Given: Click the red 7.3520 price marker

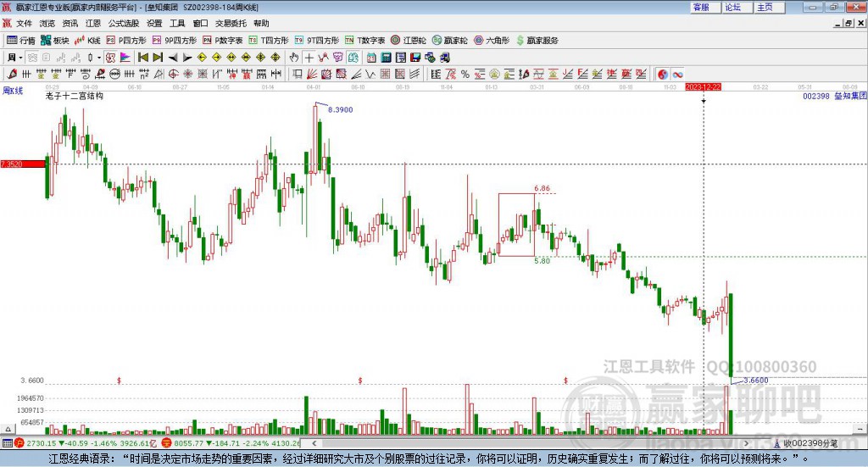Looking at the screenshot, I should coord(23,164).
